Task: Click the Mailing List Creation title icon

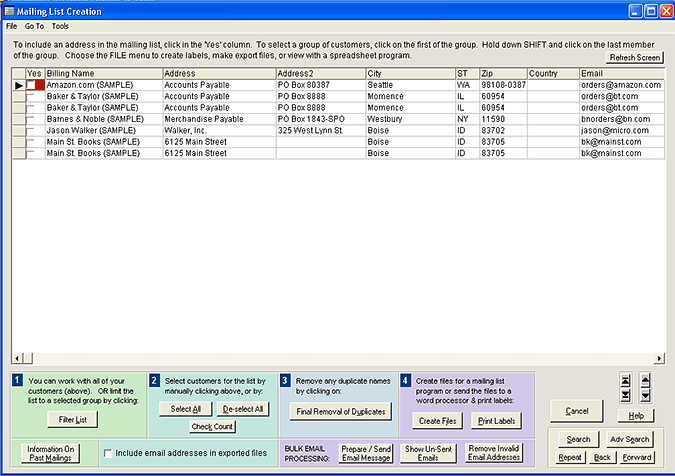Action: coord(9,10)
